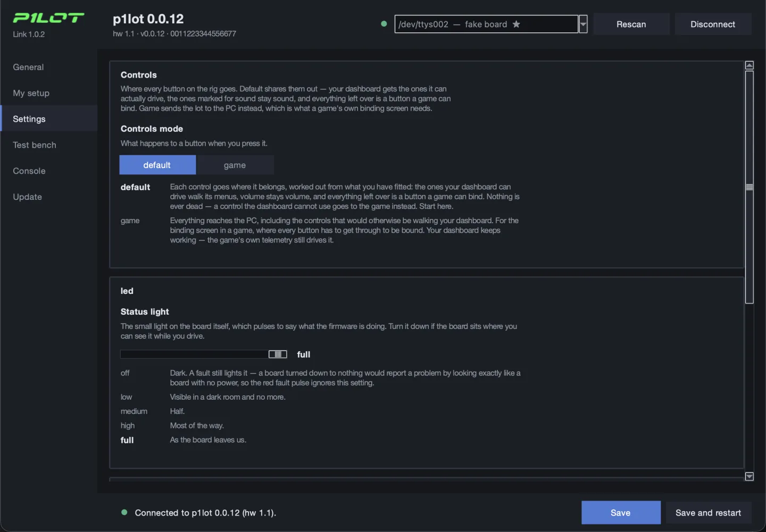The image size is (766, 532).
Task: Click the "full" value label beside the slider
Action: tap(304, 354)
